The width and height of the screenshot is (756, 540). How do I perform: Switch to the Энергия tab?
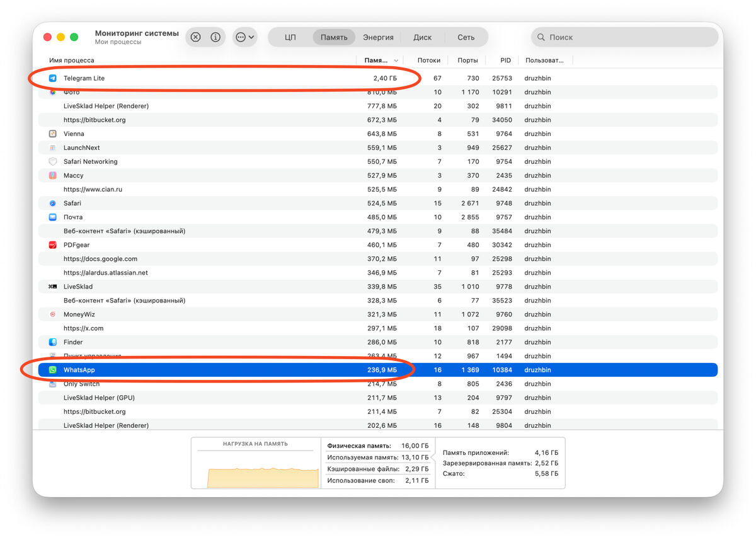378,37
